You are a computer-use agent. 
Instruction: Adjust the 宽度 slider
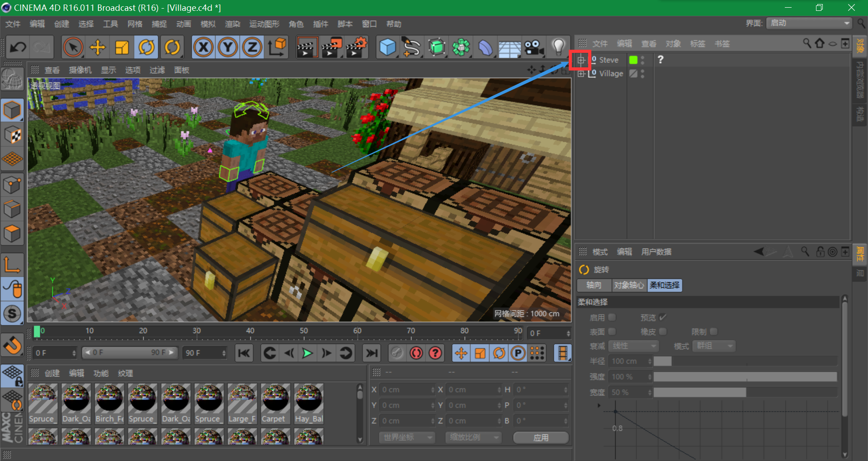(x=745, y=392)
